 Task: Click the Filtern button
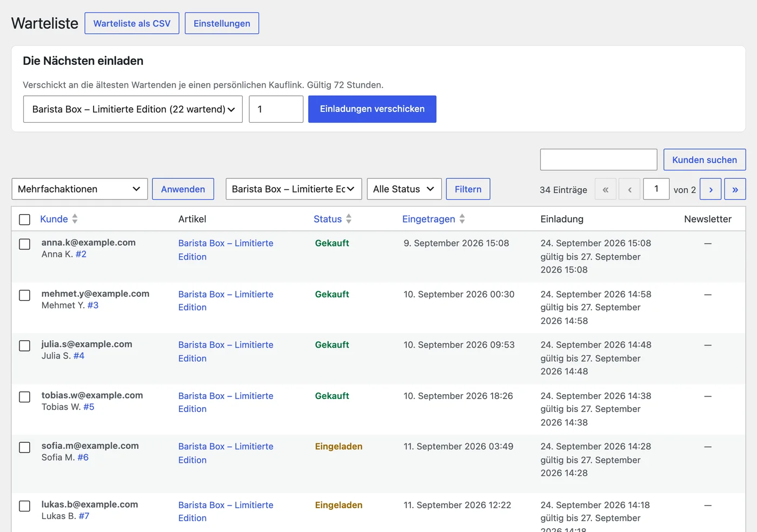pyautogui.click(x=468, y=189)
